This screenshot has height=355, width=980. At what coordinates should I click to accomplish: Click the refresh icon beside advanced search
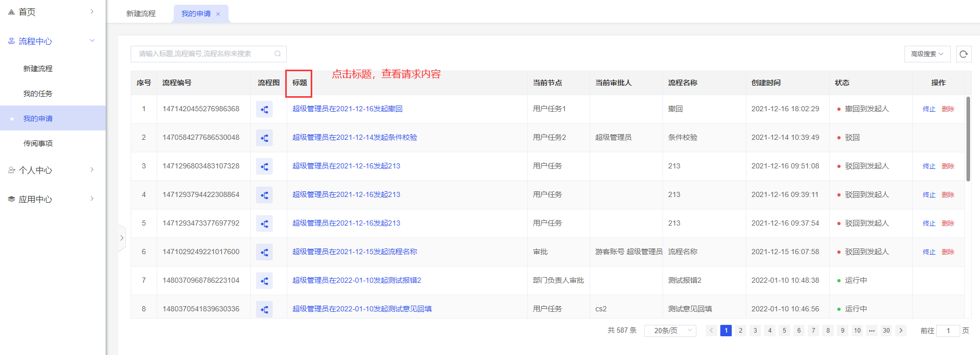point(963,54)
